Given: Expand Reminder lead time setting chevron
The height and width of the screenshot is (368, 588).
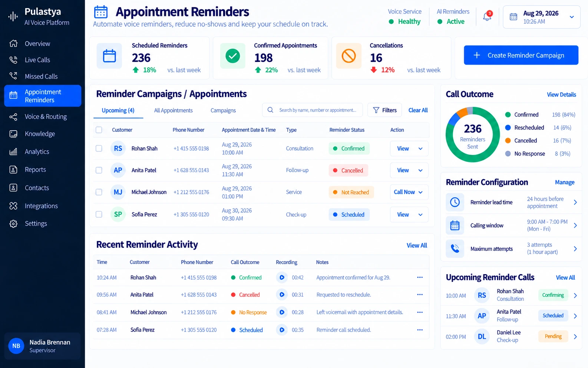Looking at the screenshot, I should (575, 202).
